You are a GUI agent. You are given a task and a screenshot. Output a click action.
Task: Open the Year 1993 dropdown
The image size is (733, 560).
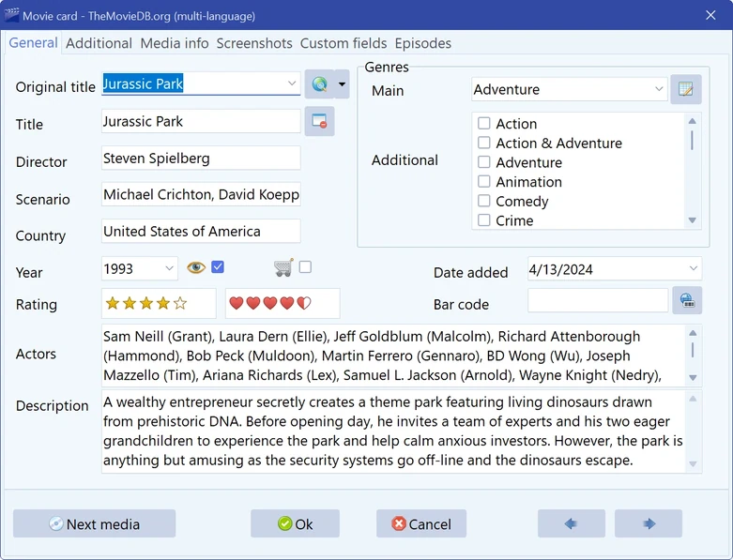(169, 268)
